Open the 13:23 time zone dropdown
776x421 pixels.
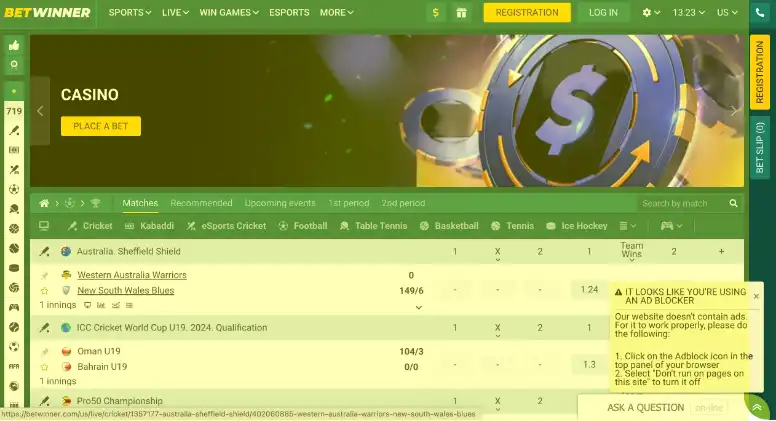(x=688, y=12)
